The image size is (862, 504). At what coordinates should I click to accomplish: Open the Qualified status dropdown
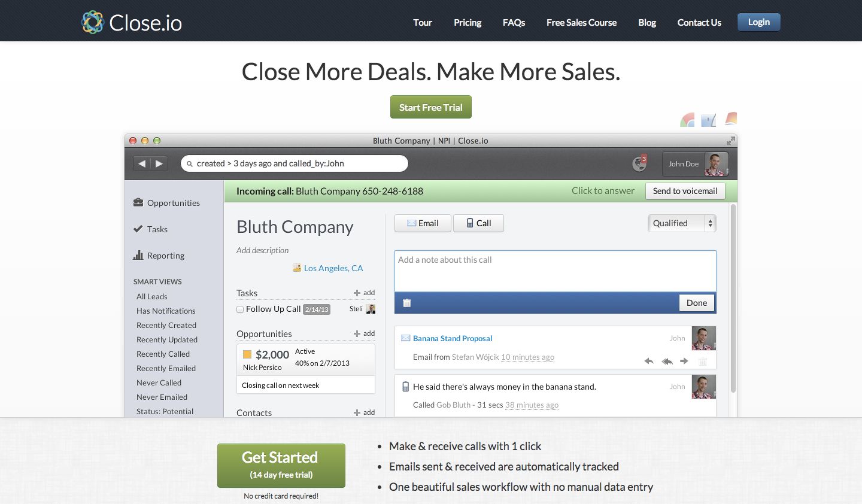tap(682, 223)
